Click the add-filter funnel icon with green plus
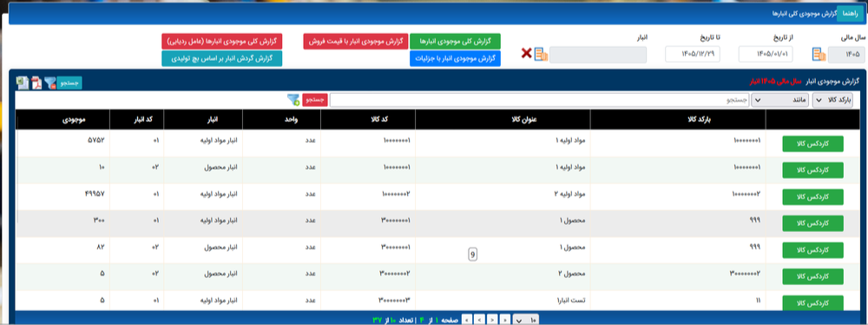The height and width of the screenshot is (325, 868). (x=293, y=100)
